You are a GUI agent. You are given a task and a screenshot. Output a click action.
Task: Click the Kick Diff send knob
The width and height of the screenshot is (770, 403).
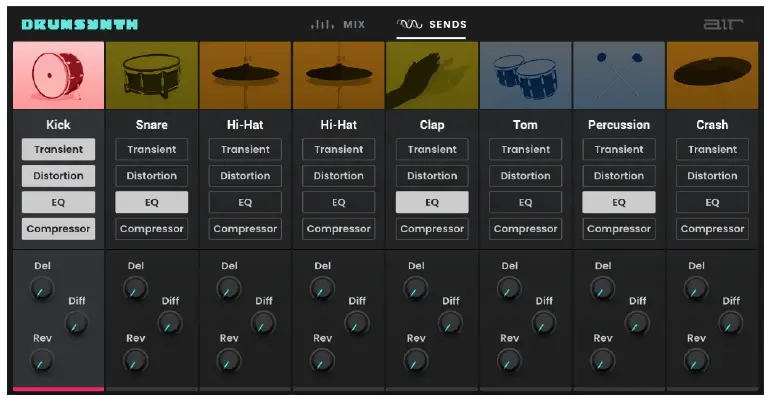click(x=77, y=323)
